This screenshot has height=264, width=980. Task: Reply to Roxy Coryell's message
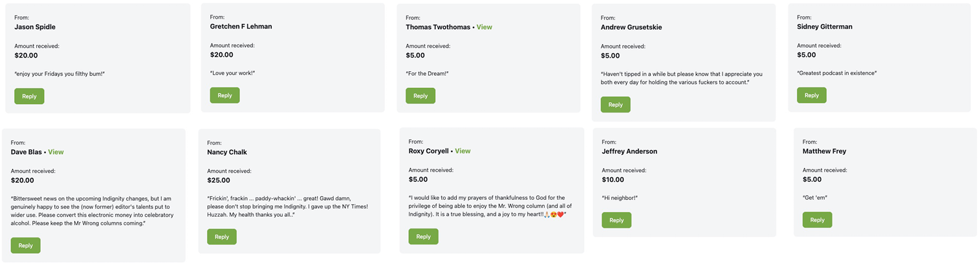[x=423, y=237]
